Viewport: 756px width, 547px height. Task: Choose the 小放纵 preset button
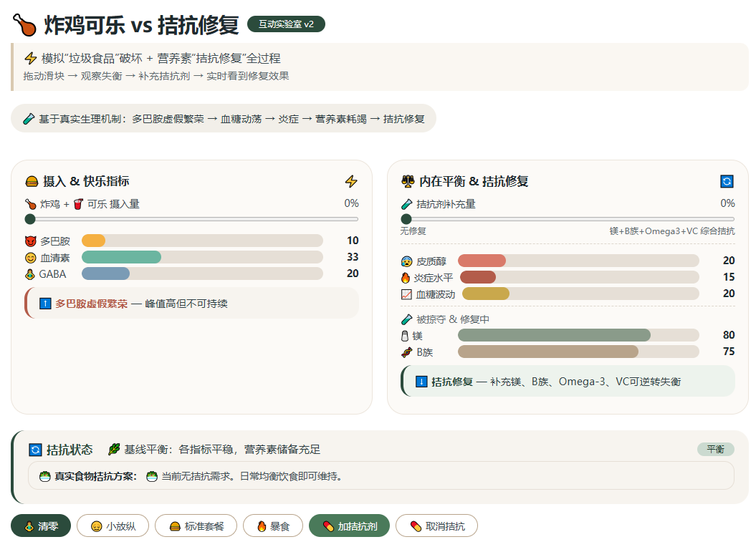[113, 526]
